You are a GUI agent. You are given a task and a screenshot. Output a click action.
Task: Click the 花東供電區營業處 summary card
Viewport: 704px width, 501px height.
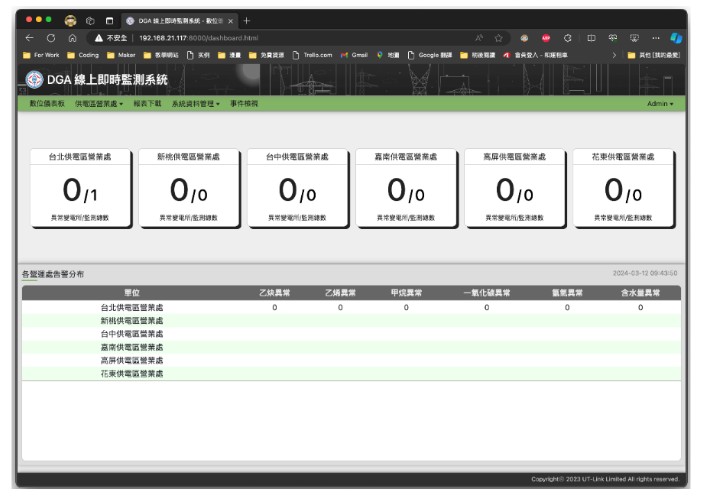[622, 188]
